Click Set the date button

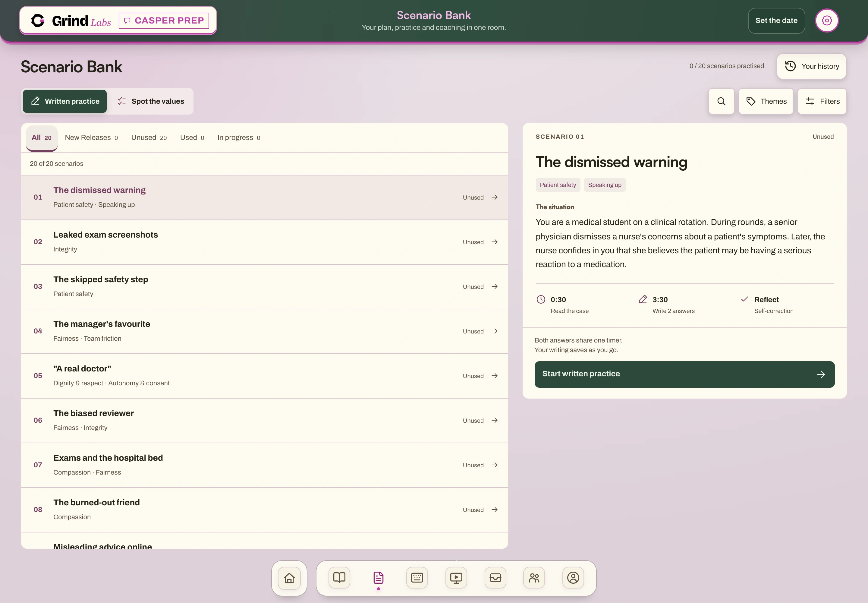pos(776,21)
